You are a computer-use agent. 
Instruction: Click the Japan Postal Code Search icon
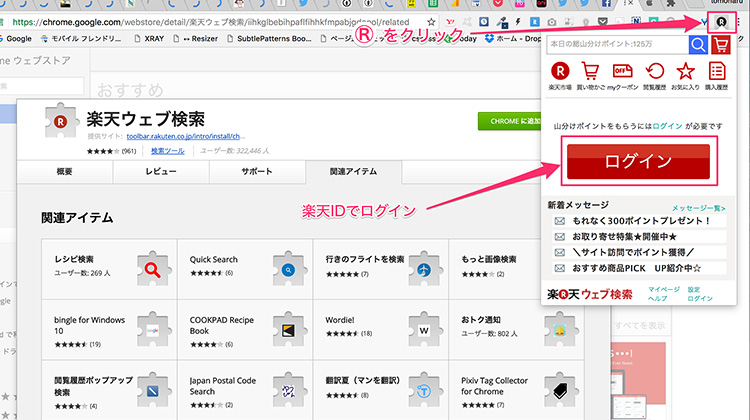click(x=288, y=391)
